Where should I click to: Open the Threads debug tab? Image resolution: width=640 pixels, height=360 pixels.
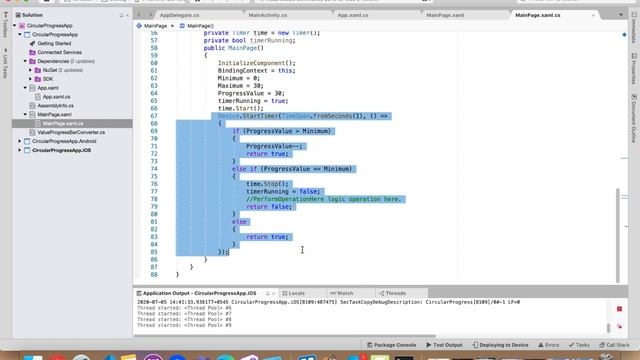point(392,293)
